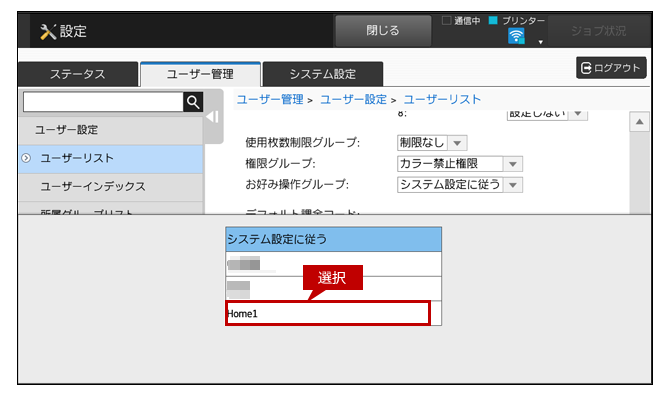This screenshot has height=396, width=670.
Task: Open お好み操作グループ dropdown
Action: (x=460, y=185)
